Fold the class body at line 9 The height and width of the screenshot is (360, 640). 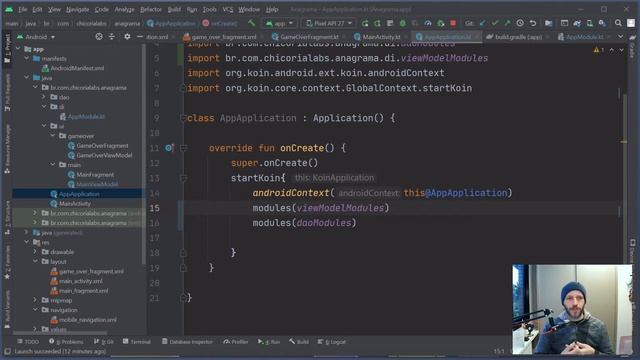(183, 118)
